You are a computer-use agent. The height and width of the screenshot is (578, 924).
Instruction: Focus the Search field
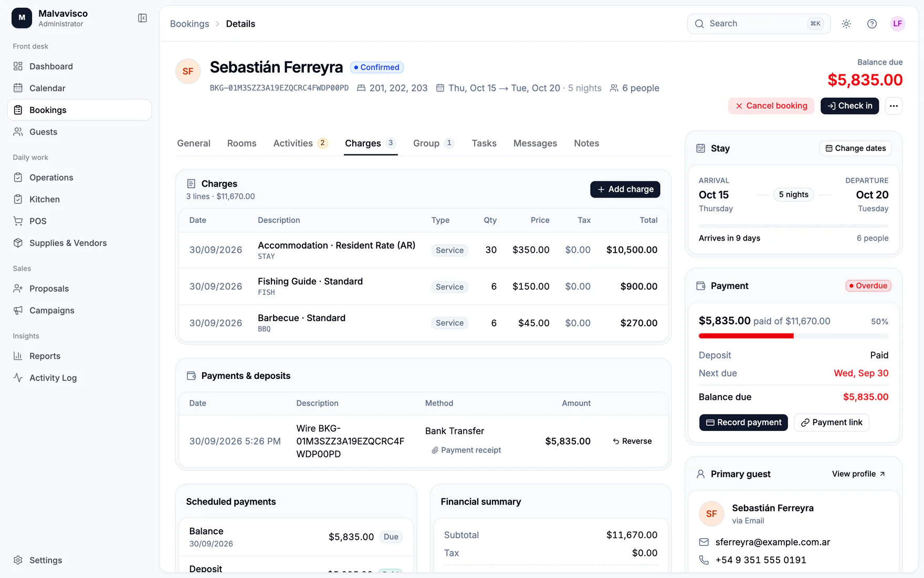coord(759,24)
